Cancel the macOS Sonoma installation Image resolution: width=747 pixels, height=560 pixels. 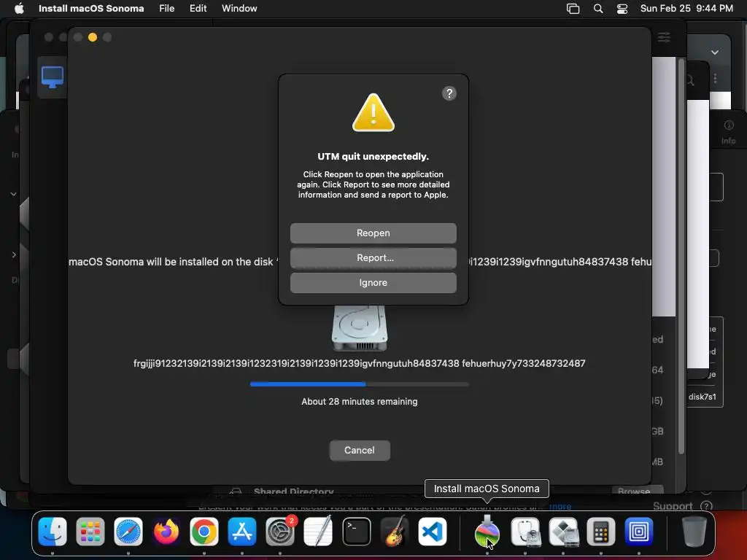tap(360, 450)
